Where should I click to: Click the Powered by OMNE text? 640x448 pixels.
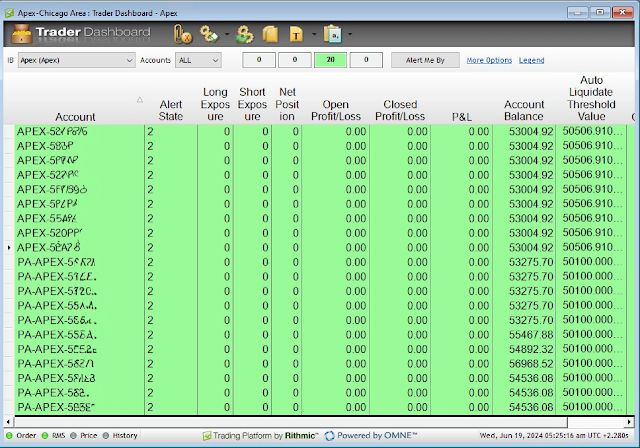[377, 436]
